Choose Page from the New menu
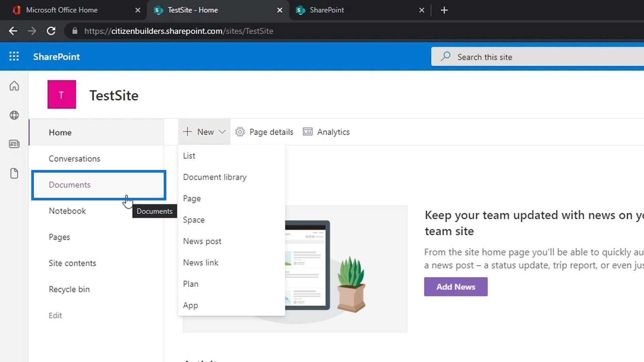The height and width of the screenshot is (362, 644). [x=231, y=198]
